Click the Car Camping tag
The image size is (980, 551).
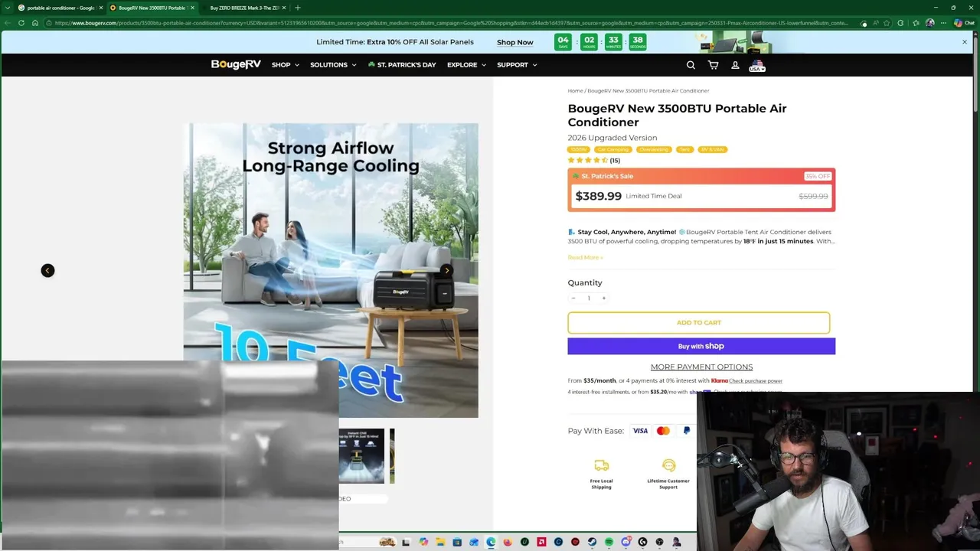(612, 149)
